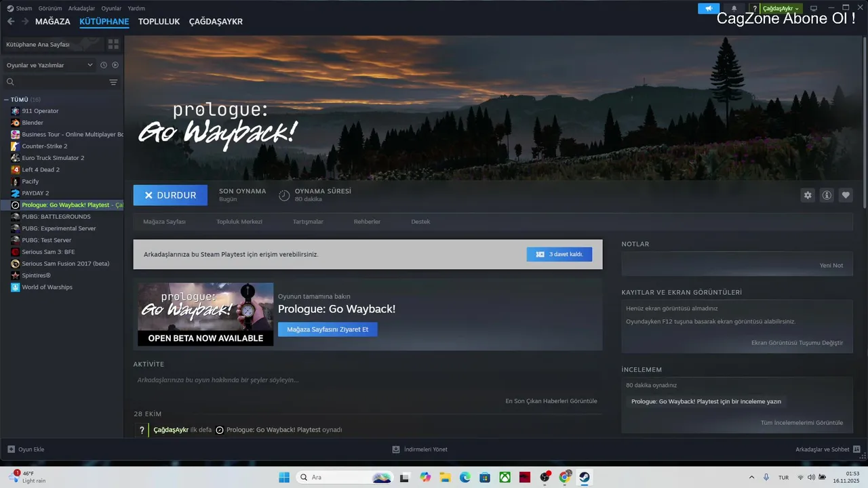Open the notifications bell
This screenshot has height=488, width=868.
click(734, 8)
